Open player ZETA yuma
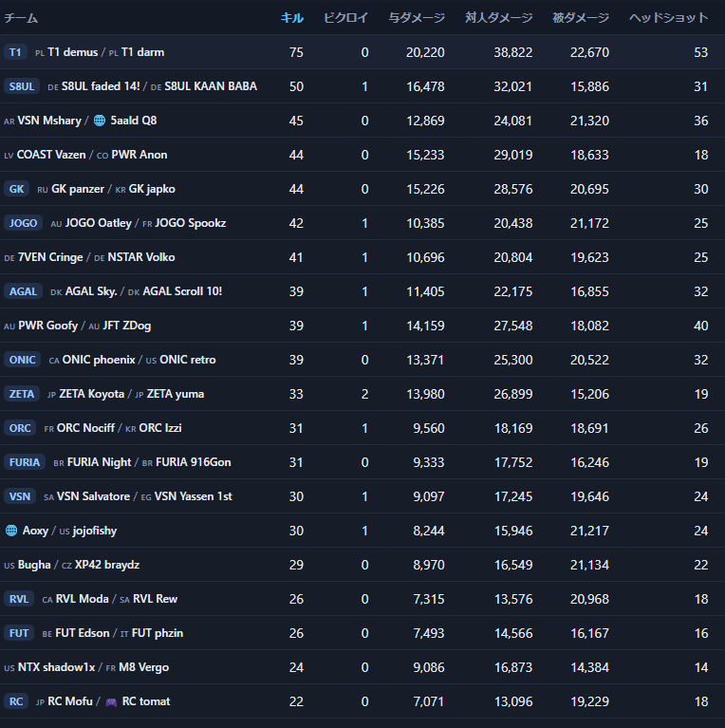Viewport: 725px width, 728px height. (x=176, y=394)
